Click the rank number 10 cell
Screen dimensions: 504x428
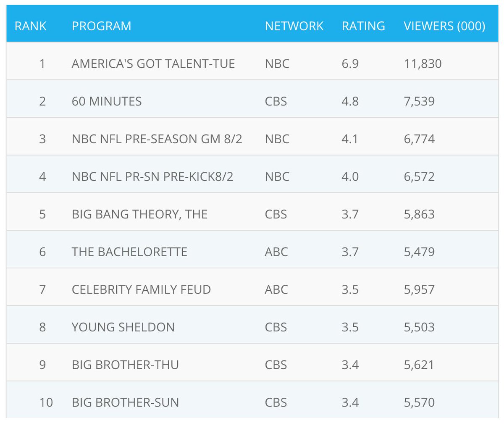coord(46,402)
